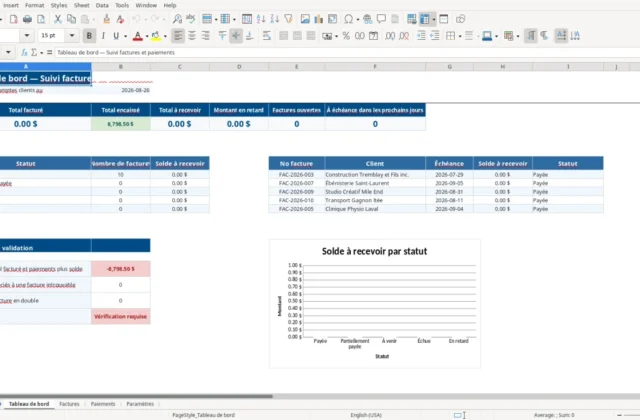The width and height of the screenshot is (640, 420).
Task: Open the Borders dropdown arrow
Action: pos(460,36)
